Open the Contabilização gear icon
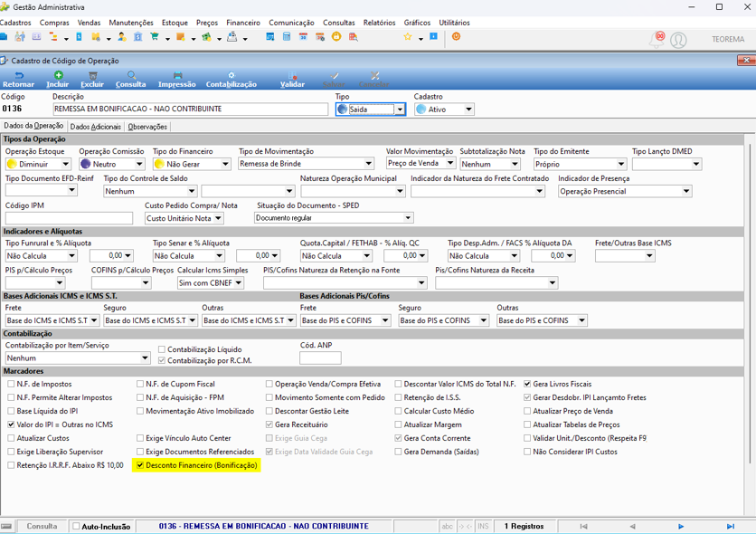This screenshot has height=534, width=756. click(232, 75)
